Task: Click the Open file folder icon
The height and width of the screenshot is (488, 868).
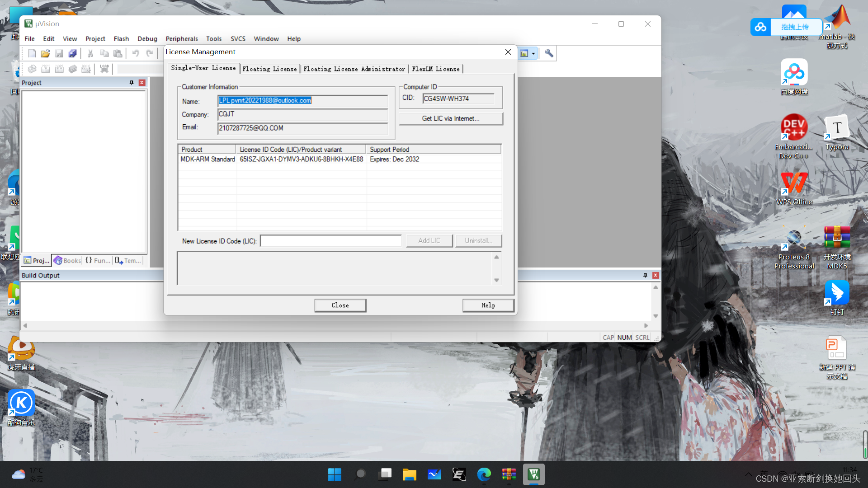Action: pyautogui.click(x=45, y=54)
